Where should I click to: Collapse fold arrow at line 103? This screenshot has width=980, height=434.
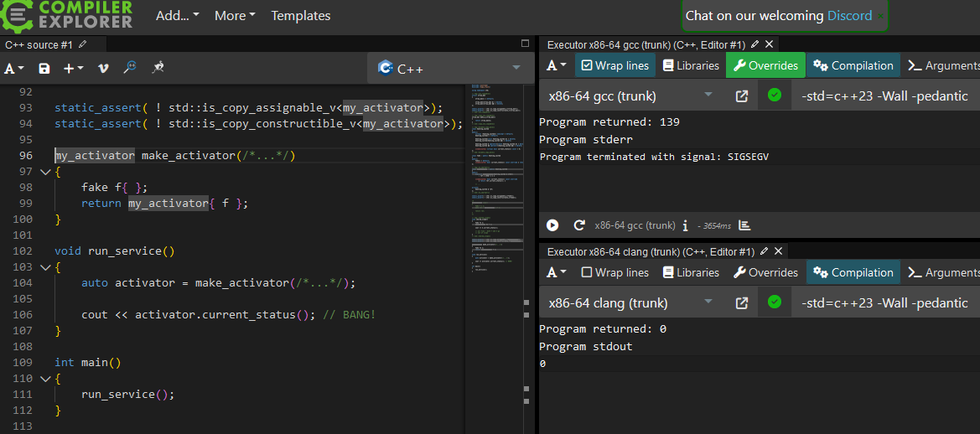(x=44, y=266)
